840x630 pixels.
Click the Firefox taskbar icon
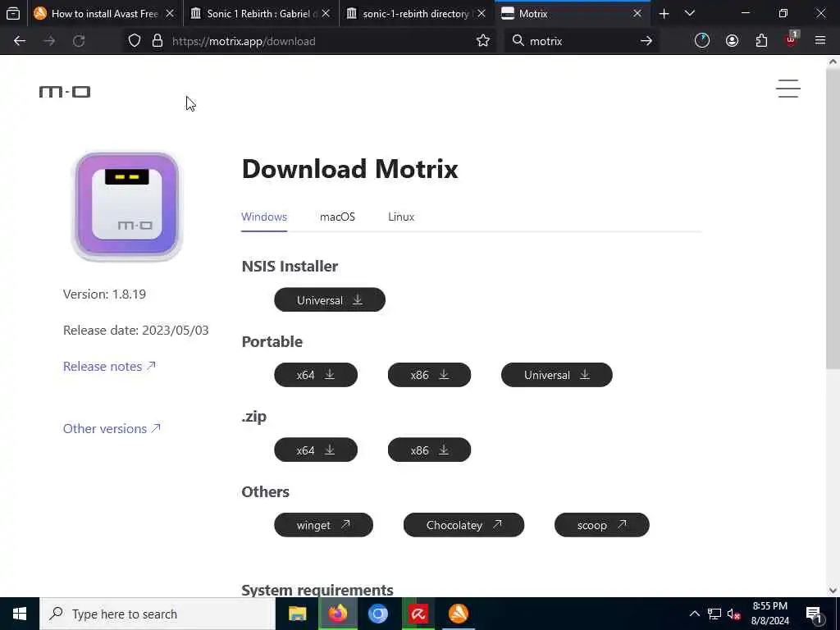pyautogui.click(x=337, y=614)
